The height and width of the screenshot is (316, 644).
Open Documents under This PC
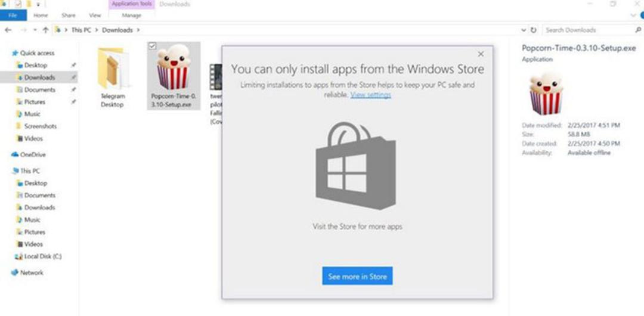(39, 195)
